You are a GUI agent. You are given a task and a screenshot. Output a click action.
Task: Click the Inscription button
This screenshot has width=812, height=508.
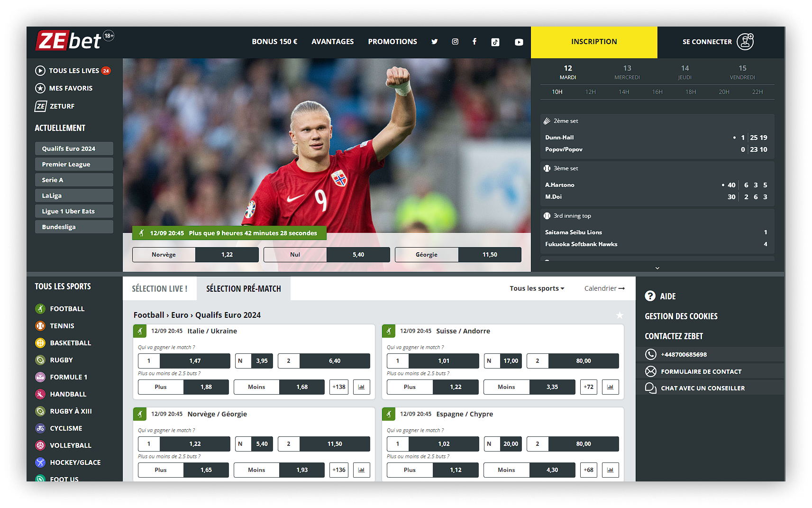(593, 42)
